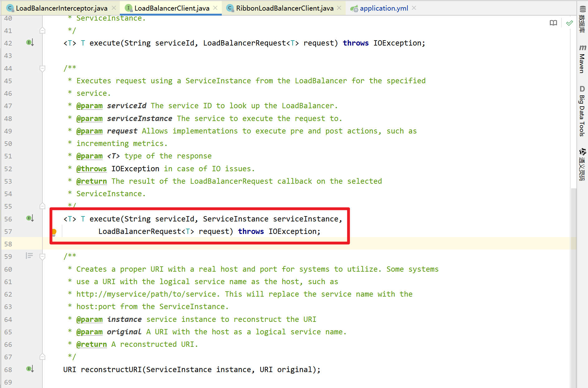
Task: Click LoadBalancerRequest type on line 57
Action: (x=140, y=231)
